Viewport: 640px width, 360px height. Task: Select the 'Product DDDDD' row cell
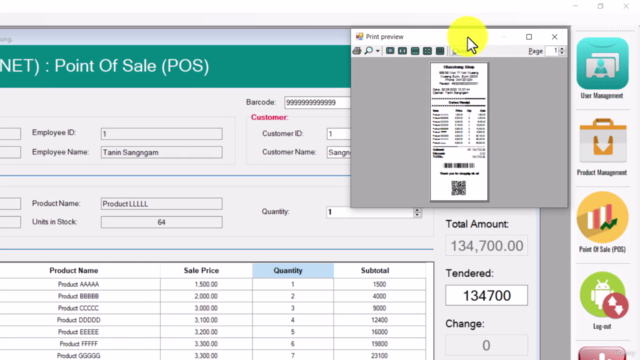(78, 320)
